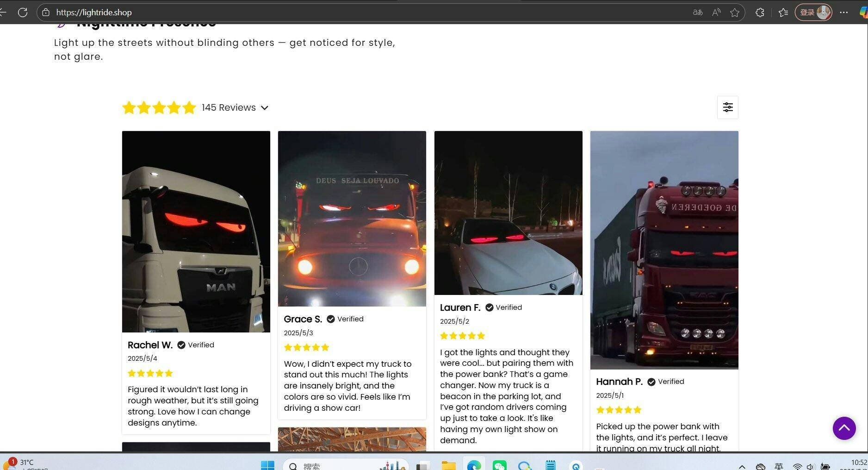
Task: Click the profile sign-in button
Action: tap(813, 13)
